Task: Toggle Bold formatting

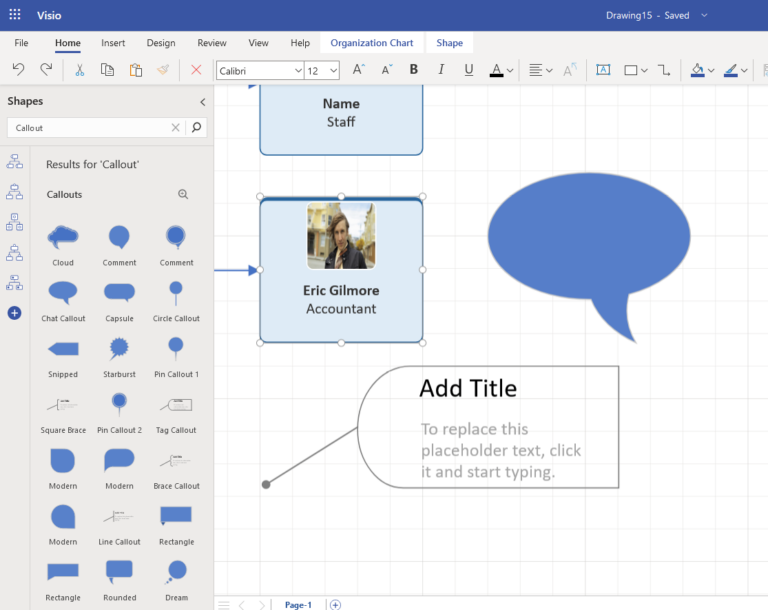Action: [x=414, y=70]
